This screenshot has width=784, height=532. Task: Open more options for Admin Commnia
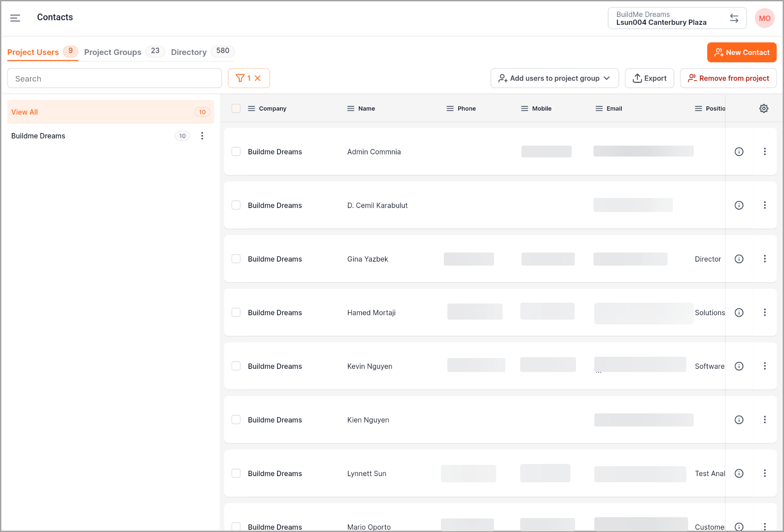(x=764, y=152)
